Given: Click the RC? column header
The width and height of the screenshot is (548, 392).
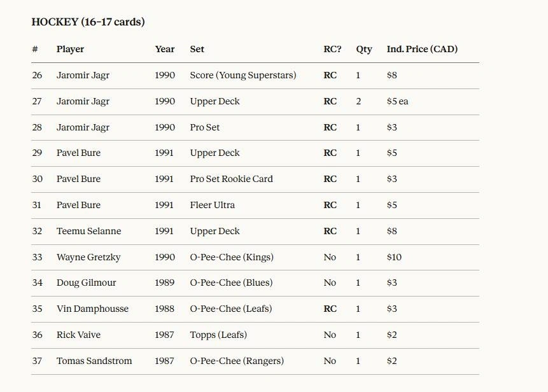Looking at the screenshot, I should click(x=332, y=49).
